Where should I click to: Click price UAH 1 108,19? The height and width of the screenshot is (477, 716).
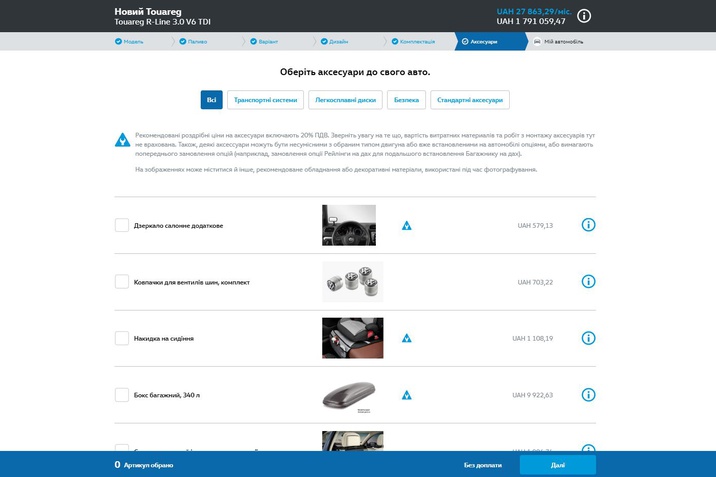tap(532, 338)
